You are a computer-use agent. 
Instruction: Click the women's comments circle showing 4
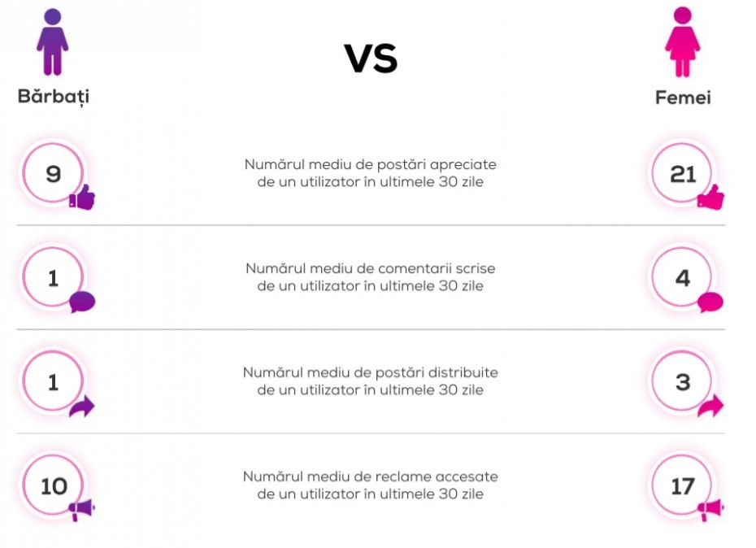pos(682,278)
